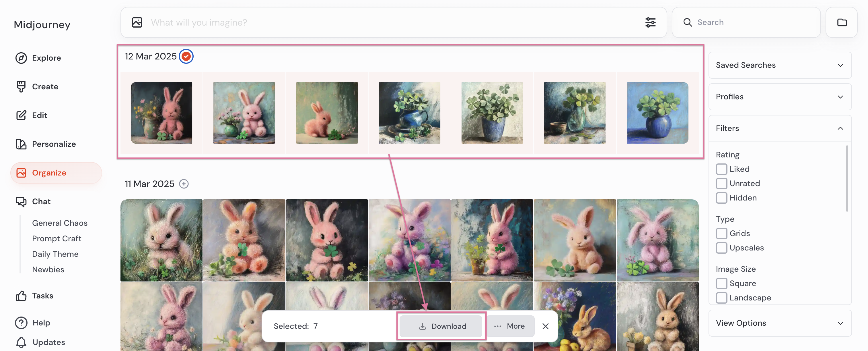Click the 'Selected: 7' count text
This screenshot has width=868, height=351.
tap(295, 326)
